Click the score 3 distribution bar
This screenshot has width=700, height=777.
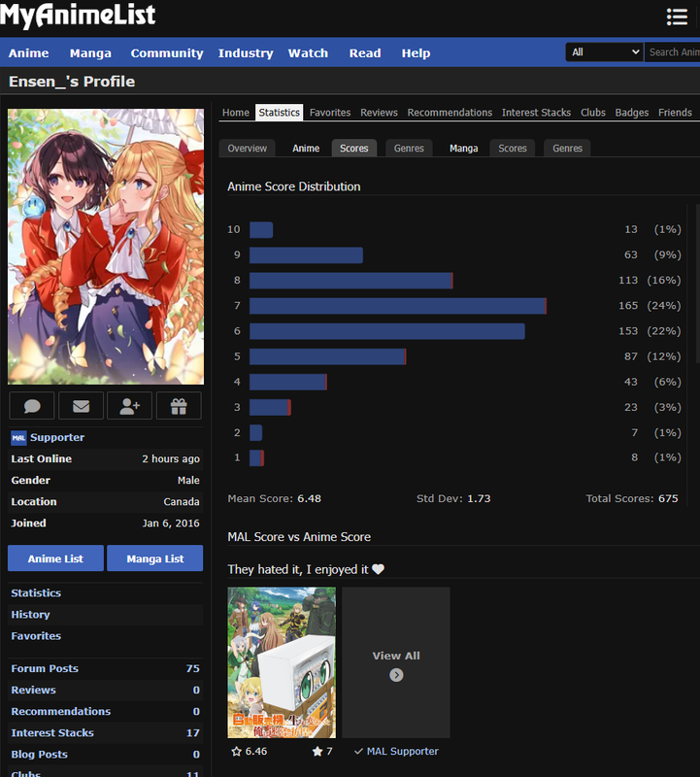click(x=271, y=407)
